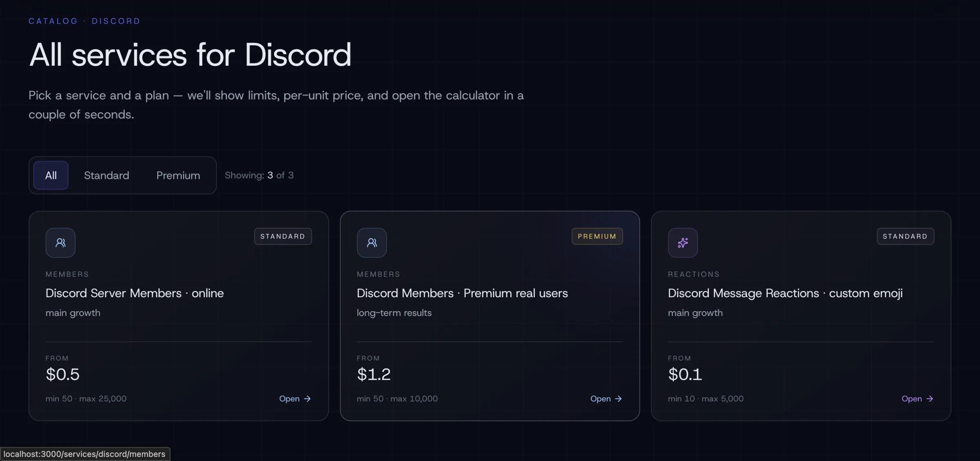Click the arrow next to Open on the $0.1 card
This screenshot has height=461, width=980.
[x=930, y=399]
